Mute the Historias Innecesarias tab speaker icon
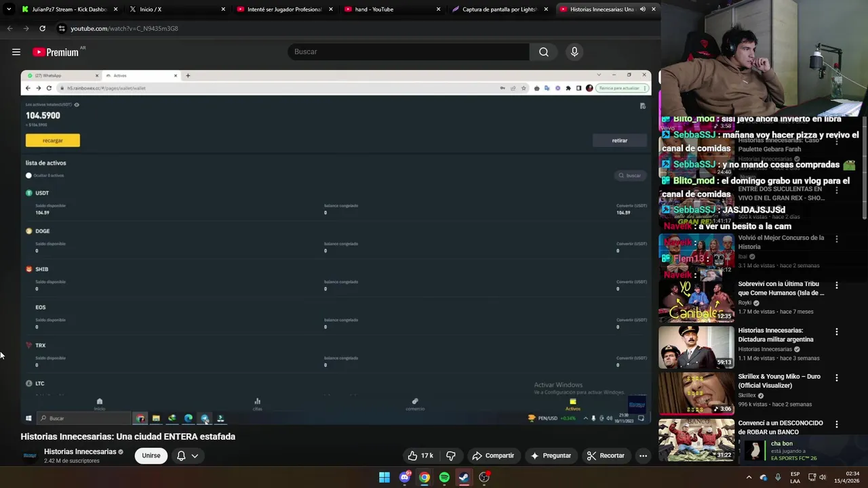This screenshot has height=488, width=868. 642,9
